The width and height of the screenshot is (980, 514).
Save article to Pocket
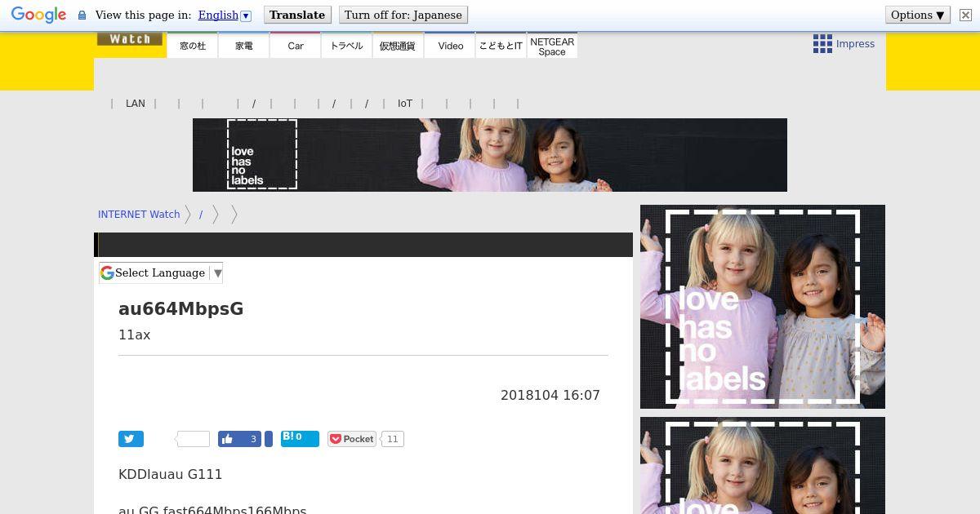coord(352,439)
